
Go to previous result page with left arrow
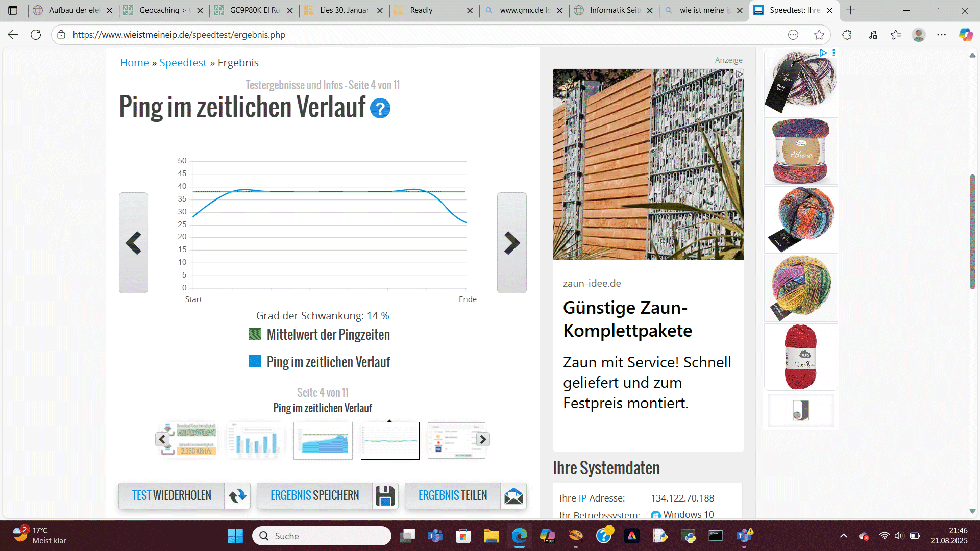(x=133, y=243)
